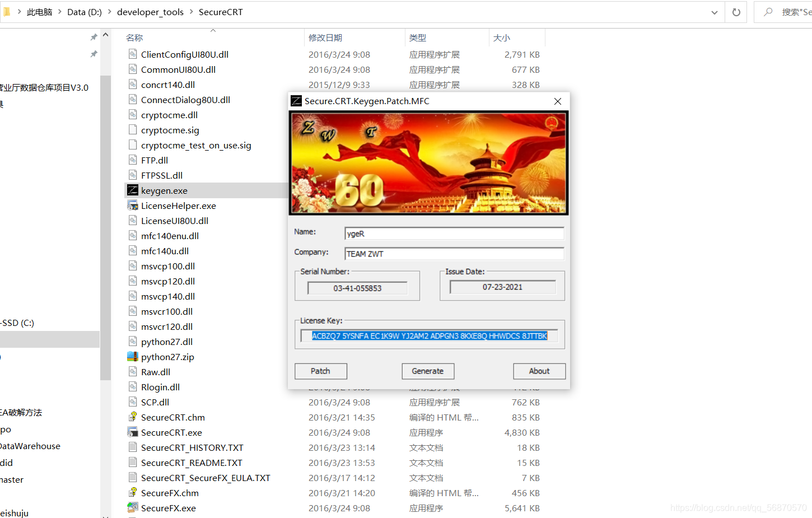
Task: Click the python27.zip archive icon
Action: click(x=133, y=357)
